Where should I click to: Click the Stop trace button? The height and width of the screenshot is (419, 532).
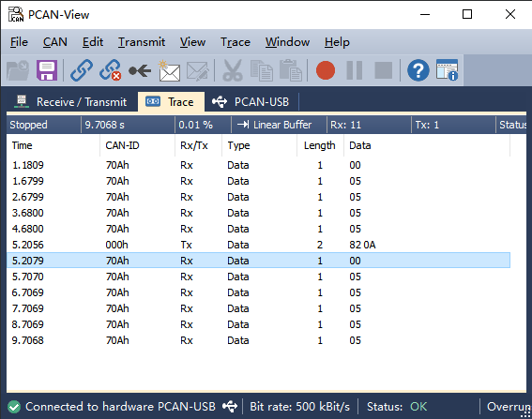384,70
